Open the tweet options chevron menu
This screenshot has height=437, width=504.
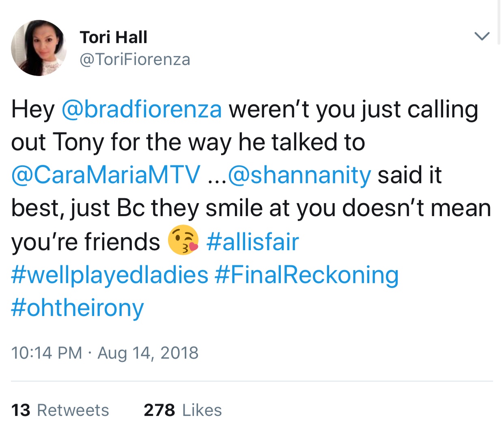[482, 36]
